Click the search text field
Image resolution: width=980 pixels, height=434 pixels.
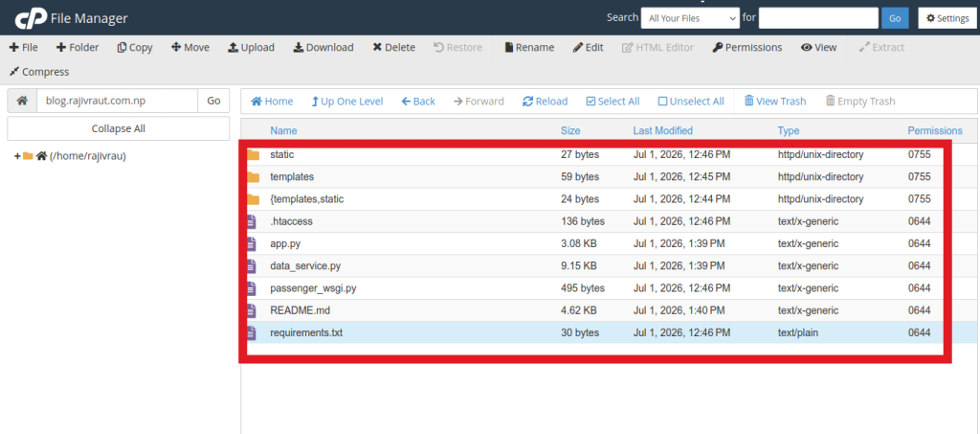point(818,18)
